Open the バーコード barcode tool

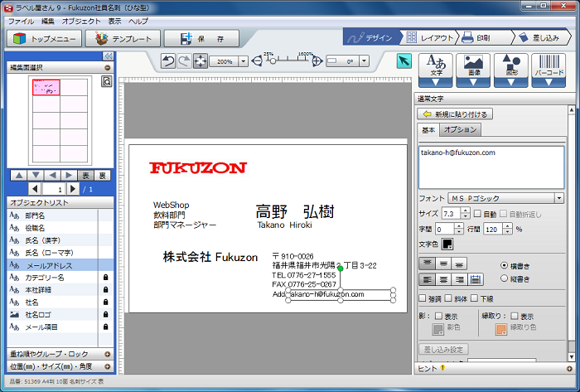549,70
